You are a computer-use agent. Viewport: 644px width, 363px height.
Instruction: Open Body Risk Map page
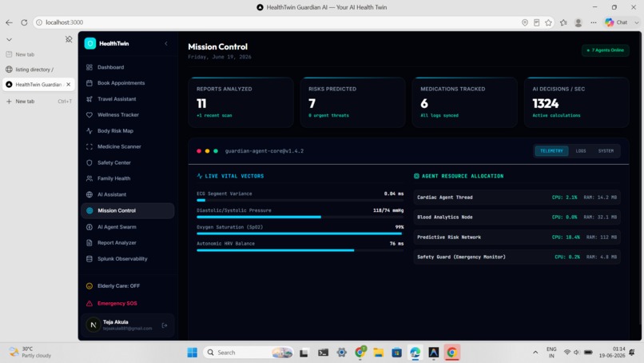click(x=127, y=131)
